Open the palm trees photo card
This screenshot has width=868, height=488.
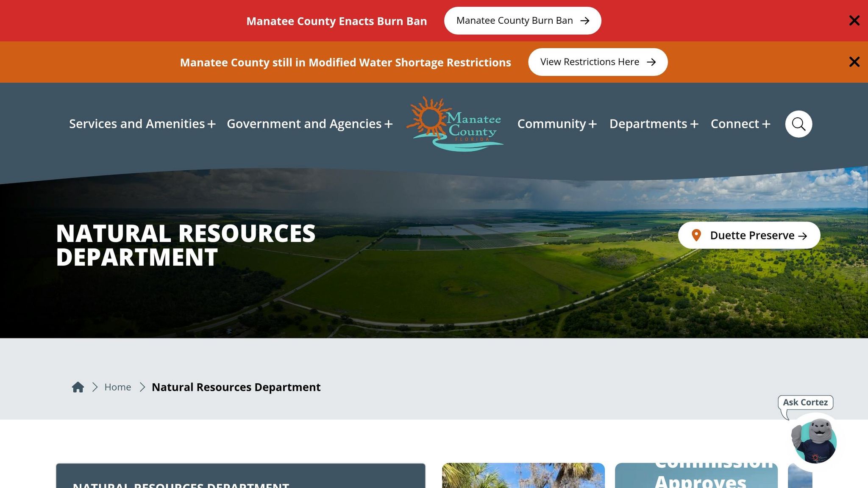[x=523, y=475]
